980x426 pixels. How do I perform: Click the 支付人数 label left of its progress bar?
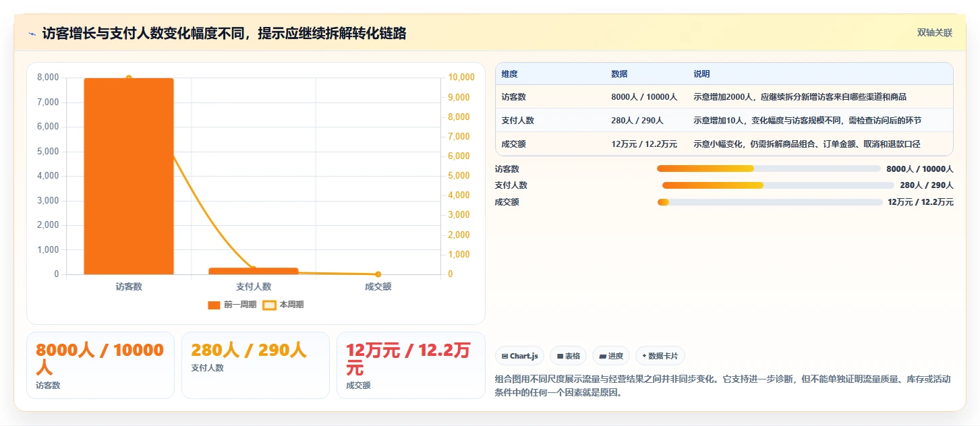511,185
